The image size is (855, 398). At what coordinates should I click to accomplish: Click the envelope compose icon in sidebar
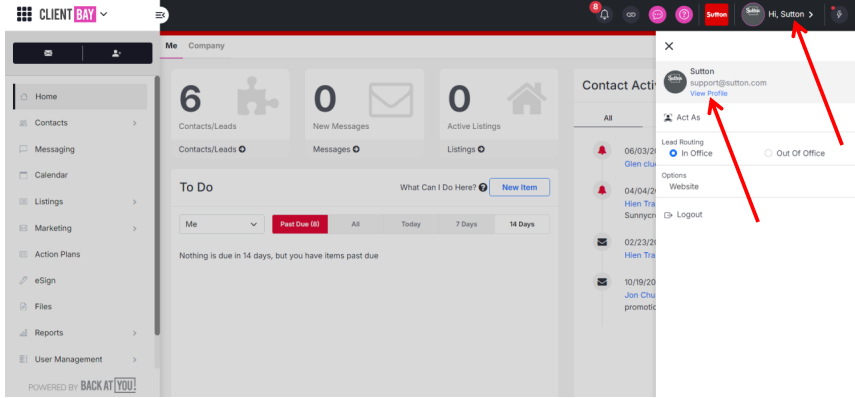coord(48,53)
